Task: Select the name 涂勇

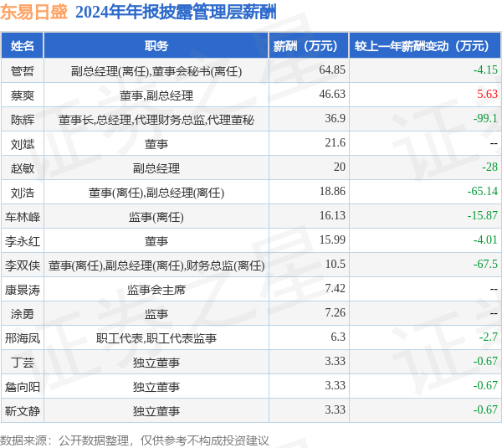Action: 23,314
